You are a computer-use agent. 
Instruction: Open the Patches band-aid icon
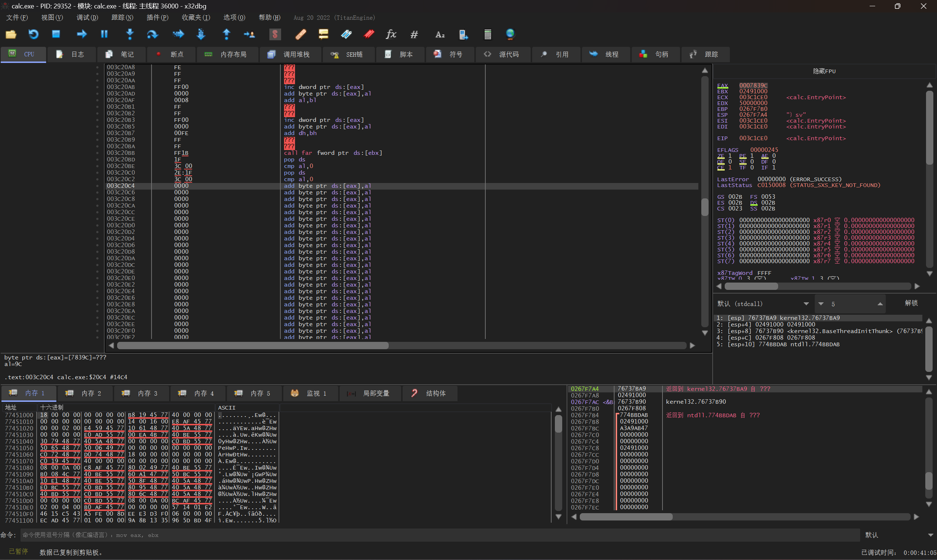point(301,34)
